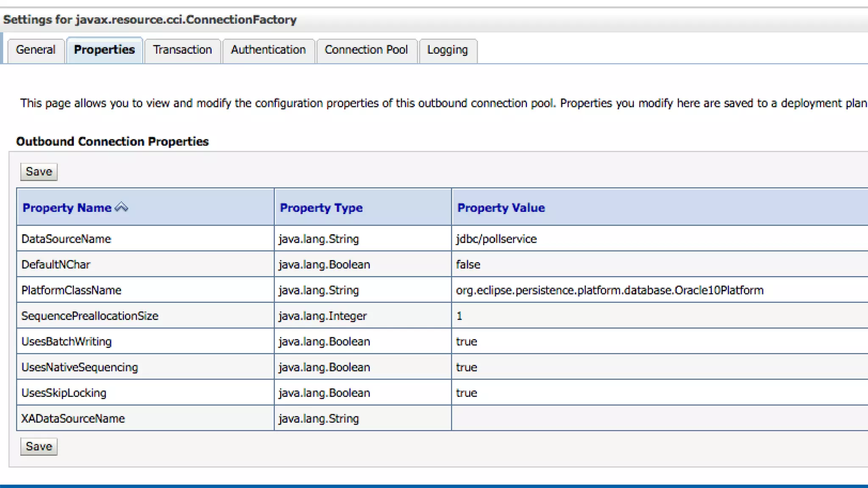Edit the SequencePreallocationSize value 1

[459, 316]
